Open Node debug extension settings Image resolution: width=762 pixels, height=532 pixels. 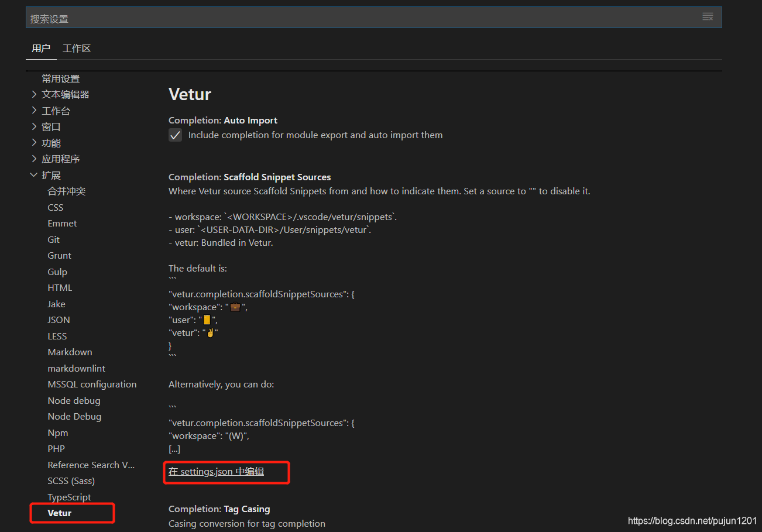(x=74, y=400)
